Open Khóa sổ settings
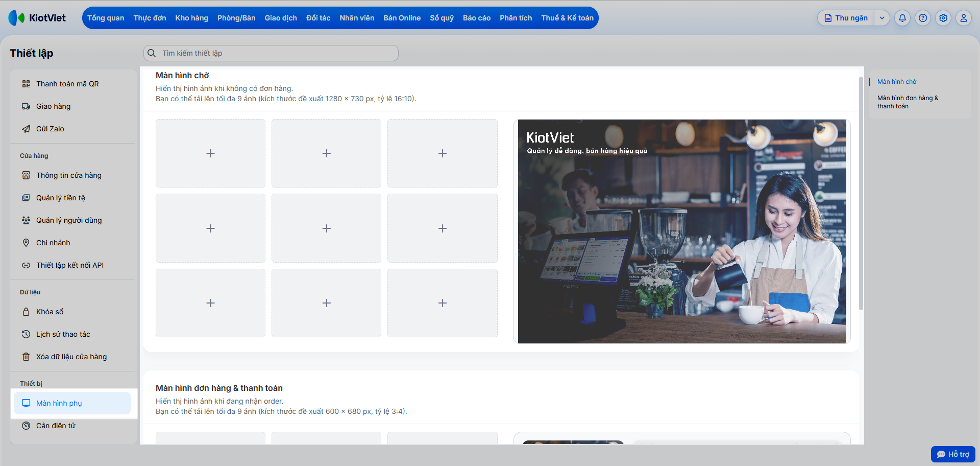980x466 pixels. pos(72,312)
